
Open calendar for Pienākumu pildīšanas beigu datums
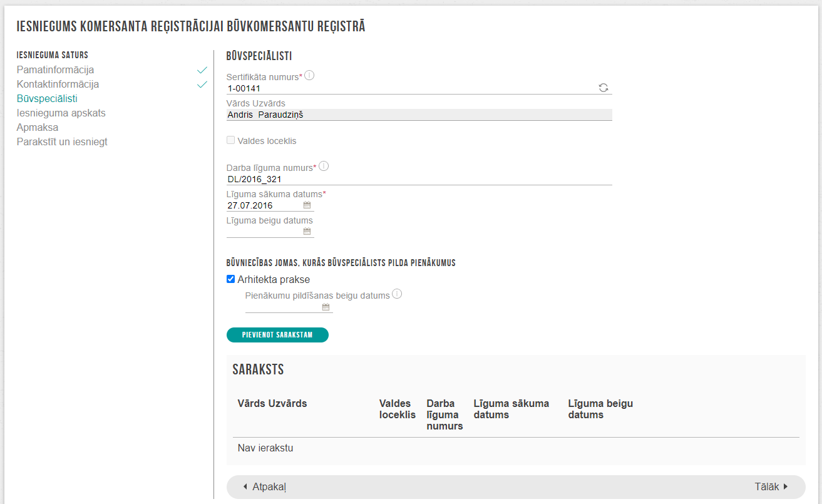click(x=326, y=307)
